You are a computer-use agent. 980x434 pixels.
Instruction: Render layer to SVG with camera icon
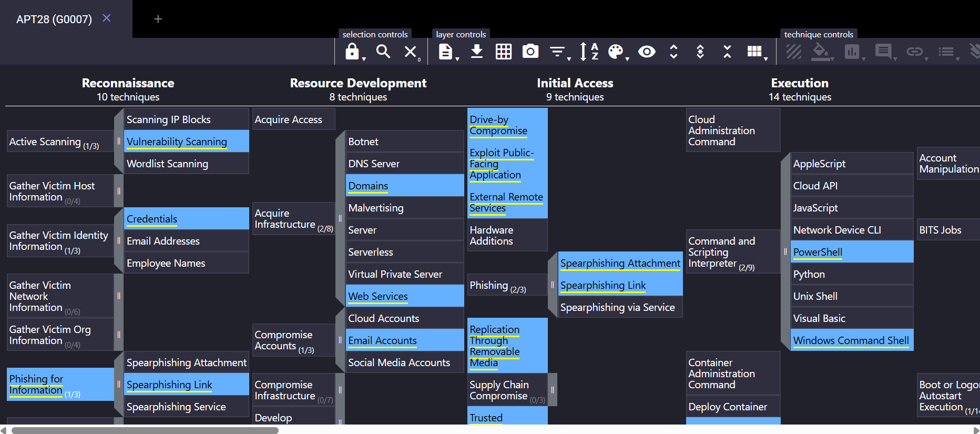530,52
